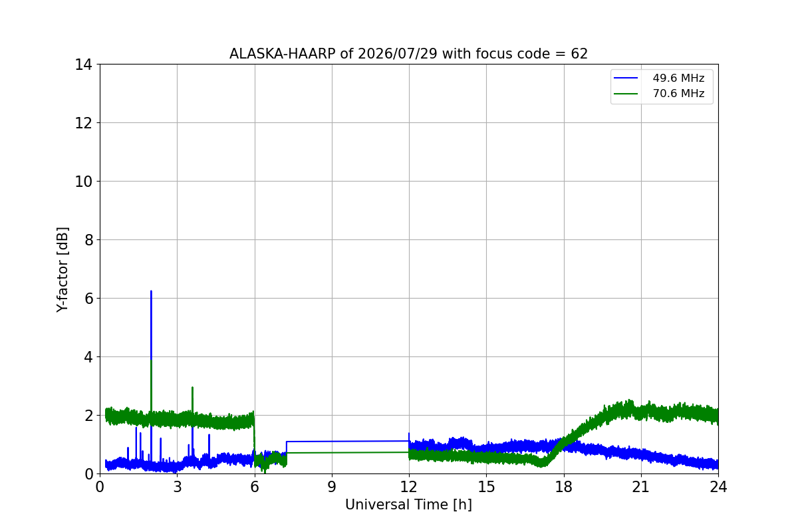
Task: Click y-axis tick label 4
Action: (87, 357)
